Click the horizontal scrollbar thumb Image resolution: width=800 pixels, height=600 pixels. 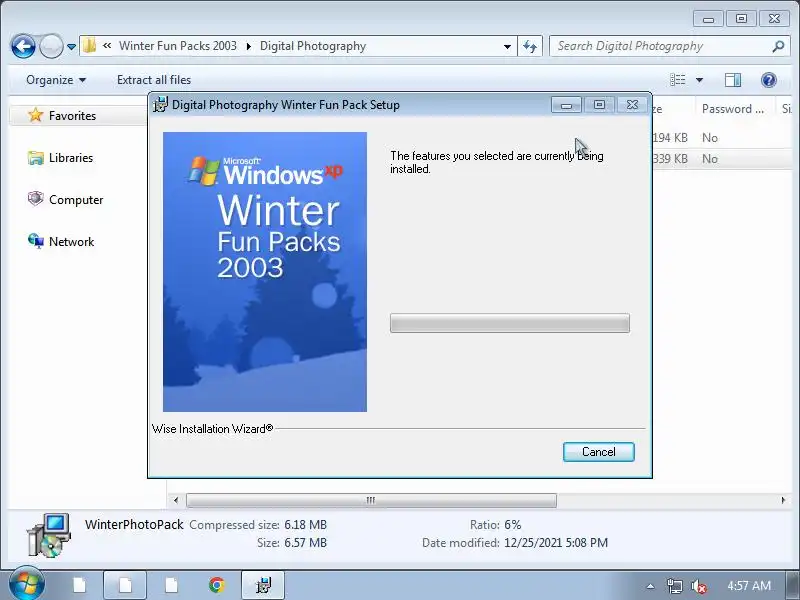click(371, 500)
